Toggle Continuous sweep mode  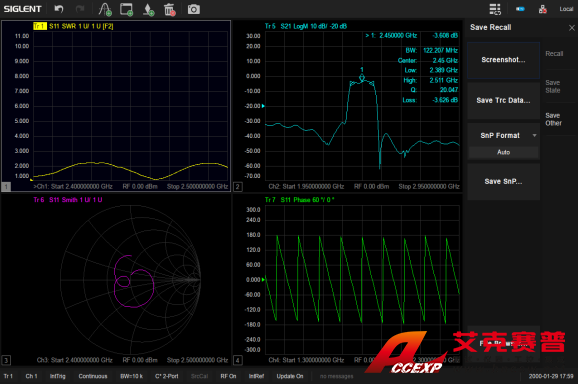pos(93,376)
